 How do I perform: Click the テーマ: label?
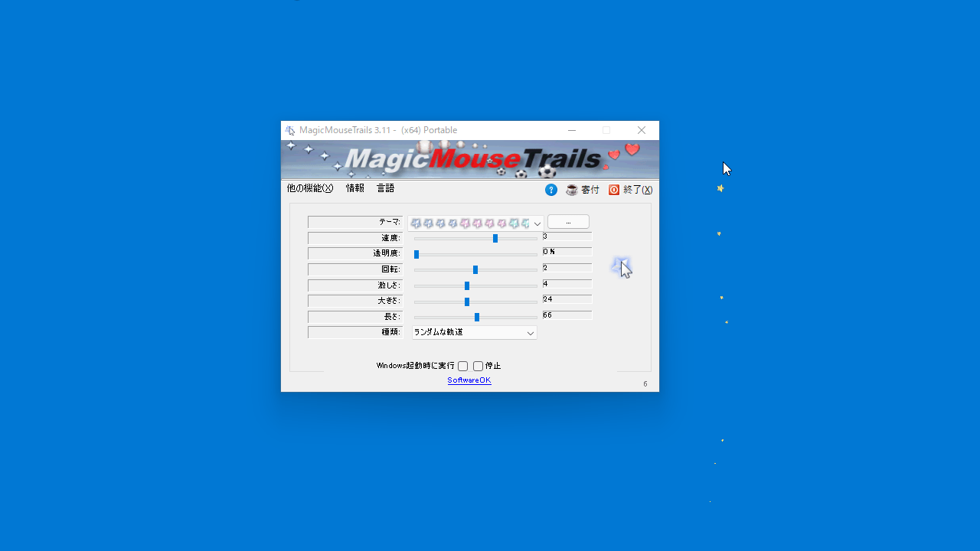[x=355, y=222]
